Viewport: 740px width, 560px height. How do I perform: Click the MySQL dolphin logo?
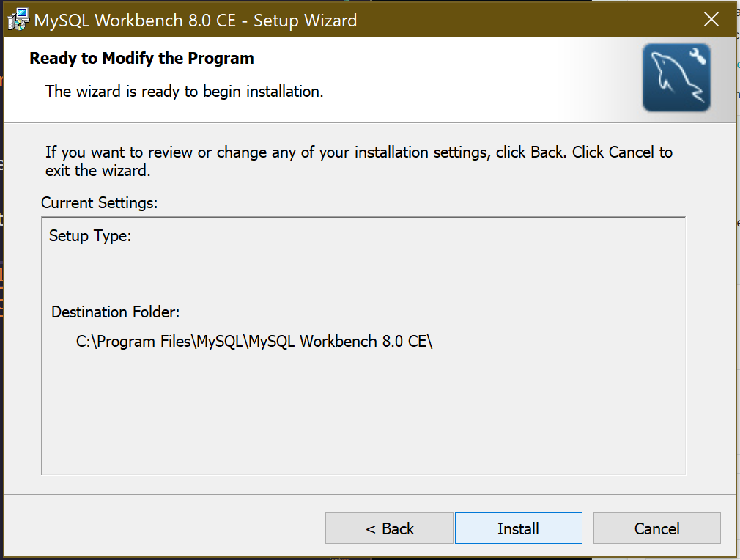pyautogui.click(x=676, y=78)
